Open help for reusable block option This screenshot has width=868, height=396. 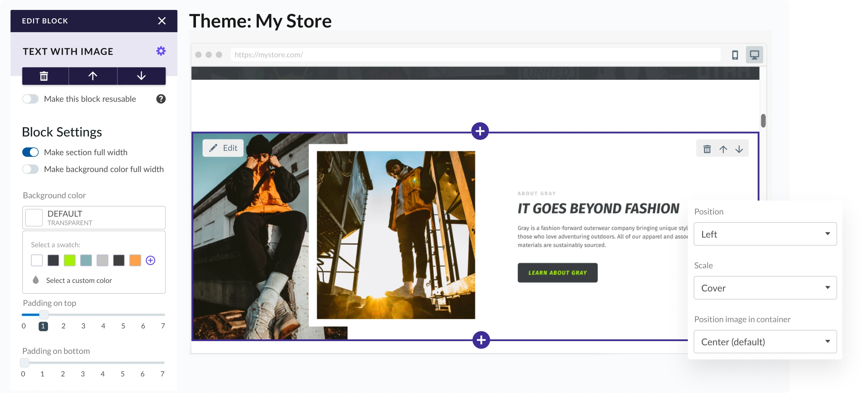(161, 99)
